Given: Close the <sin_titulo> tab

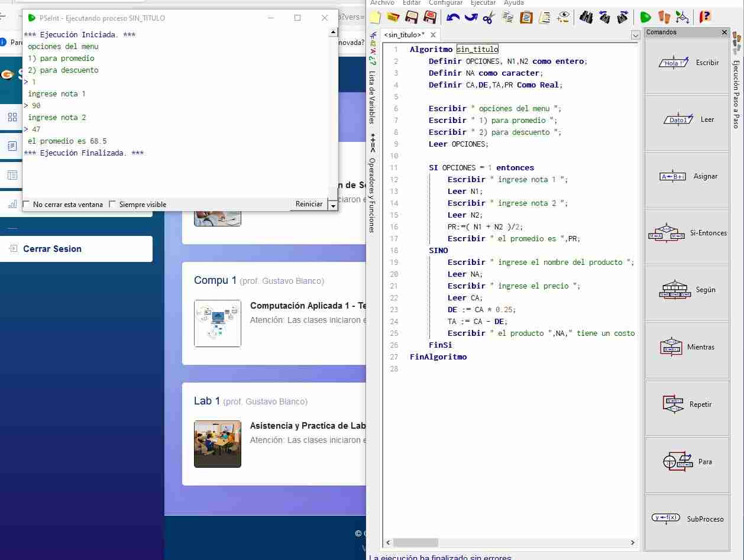Looking at the screenshot, I should coord(434,35).
